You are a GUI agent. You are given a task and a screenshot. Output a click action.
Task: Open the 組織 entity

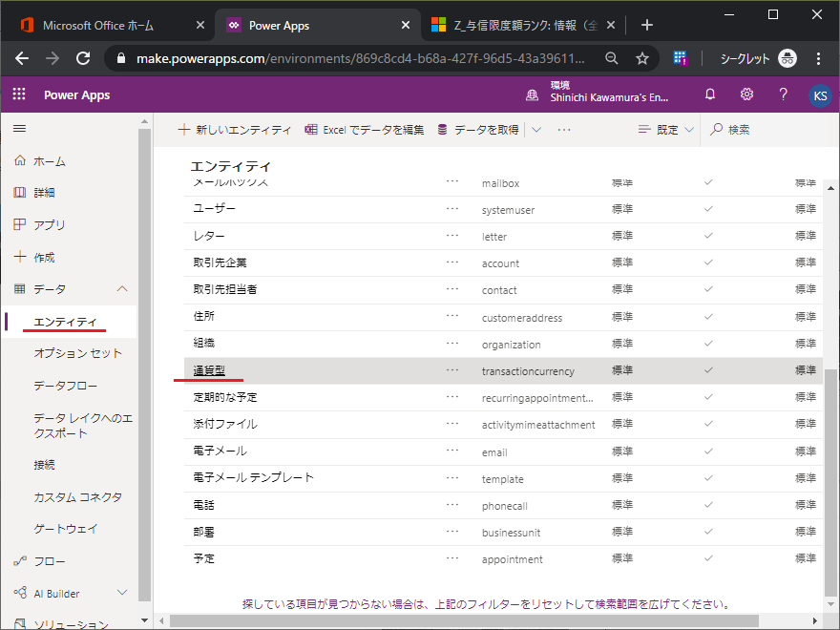pos(203,343)
